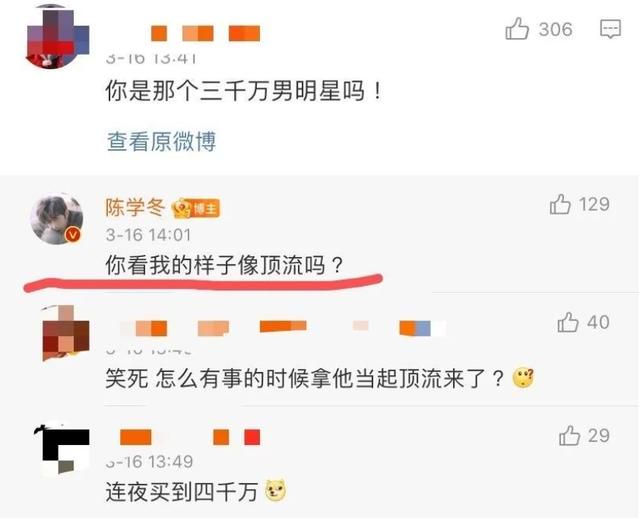Tap the 博主 blogger badge
Screen dimensions: 640x518
click(196, 209)
